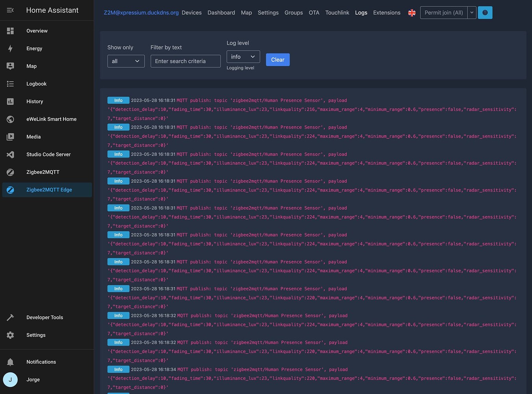Viewport: 532px width, 394px height.
Task: Change language via the UK flag icon
Action: (412, 13)
